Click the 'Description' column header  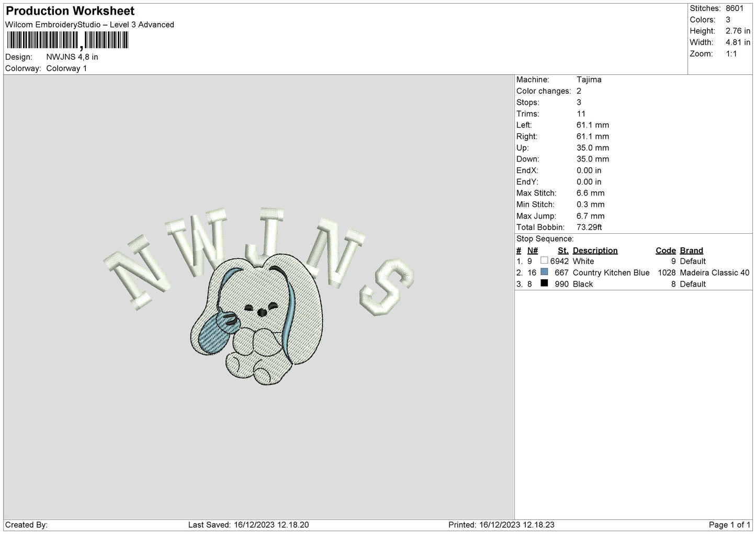tap(595, 251)
